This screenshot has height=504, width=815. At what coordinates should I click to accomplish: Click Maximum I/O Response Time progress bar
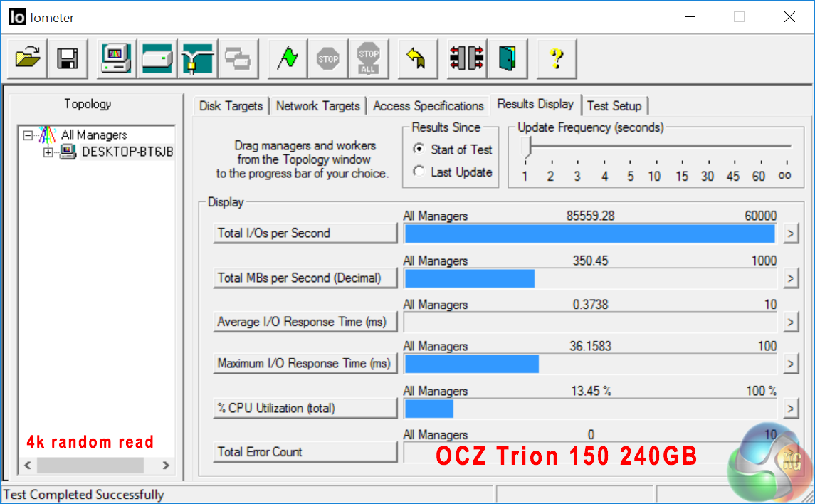(x=590, y=364)
